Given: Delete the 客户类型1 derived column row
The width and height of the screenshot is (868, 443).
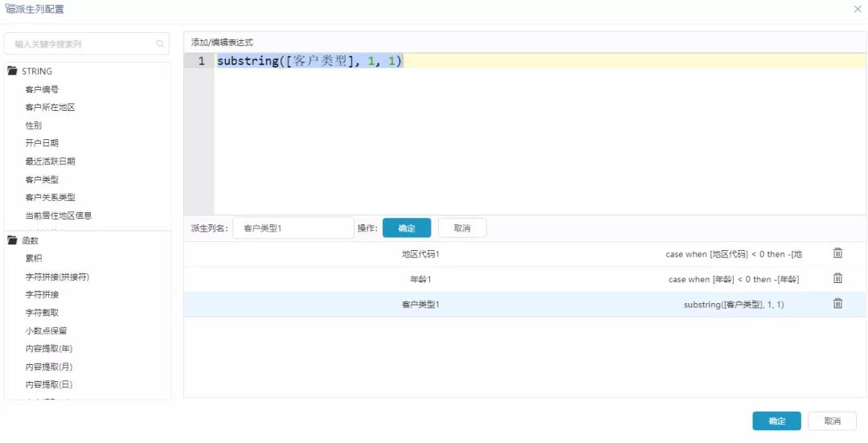Looking at the screenshot, I should tap(837, 303).
